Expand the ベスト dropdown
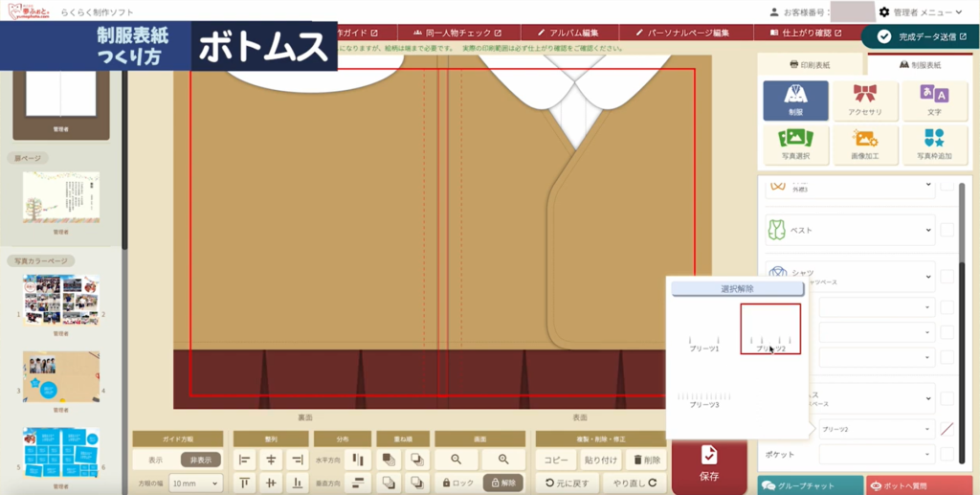 (927, 230)
